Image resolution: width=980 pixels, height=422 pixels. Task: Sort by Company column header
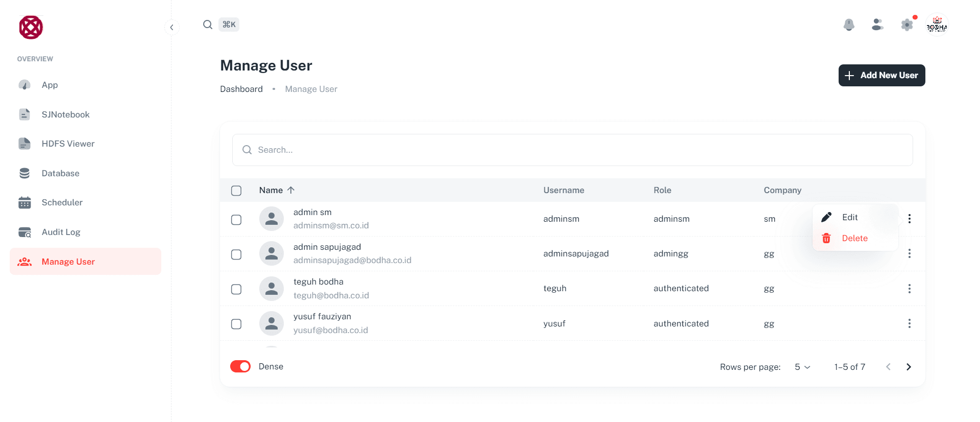pyautogui.click(x=782, y=190)
